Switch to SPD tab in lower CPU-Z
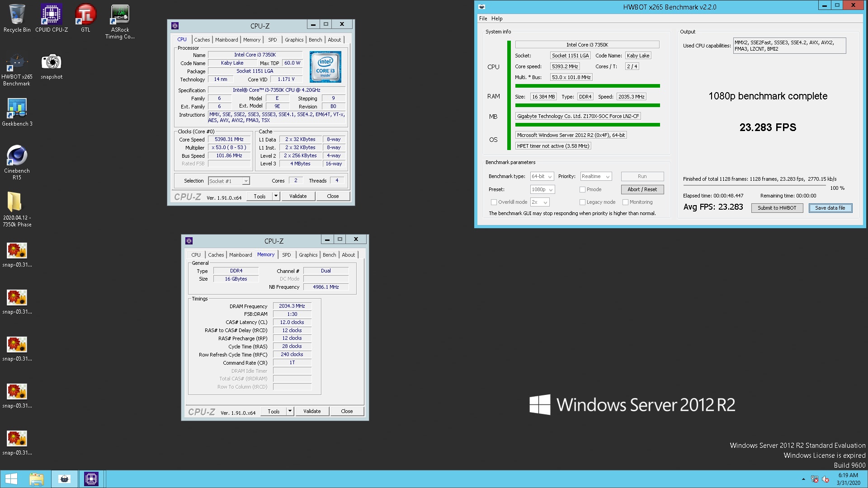Screen dimensions: 868x488 click(287, 255)
